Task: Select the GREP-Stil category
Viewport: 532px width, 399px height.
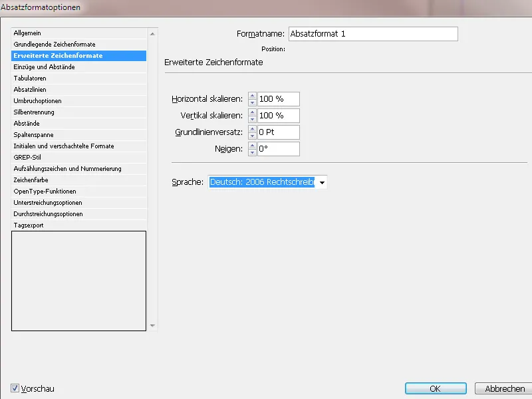Action: pyautogui.click(x=78, y=158)
